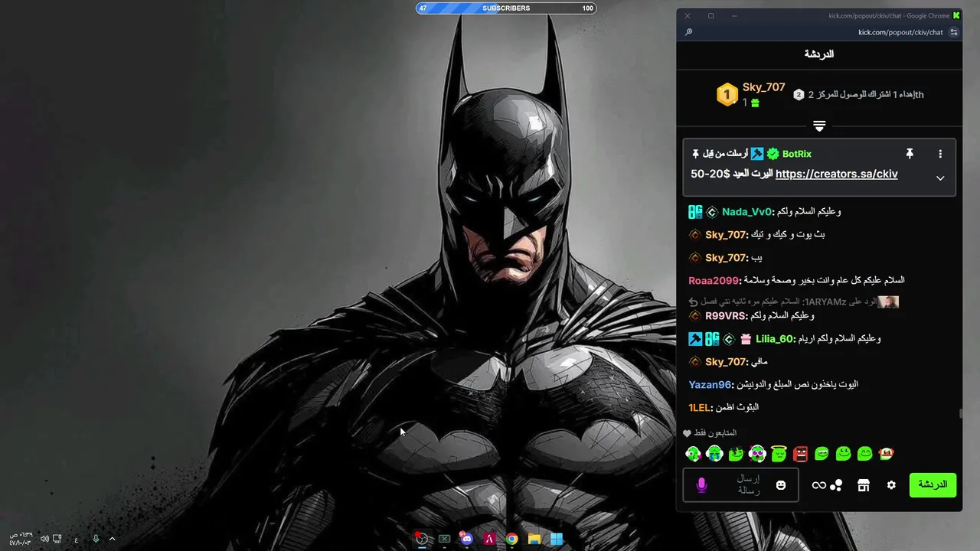980x551 pixels.
Task: Open the creators.sa/ckiv link
Action: point(836,174)
